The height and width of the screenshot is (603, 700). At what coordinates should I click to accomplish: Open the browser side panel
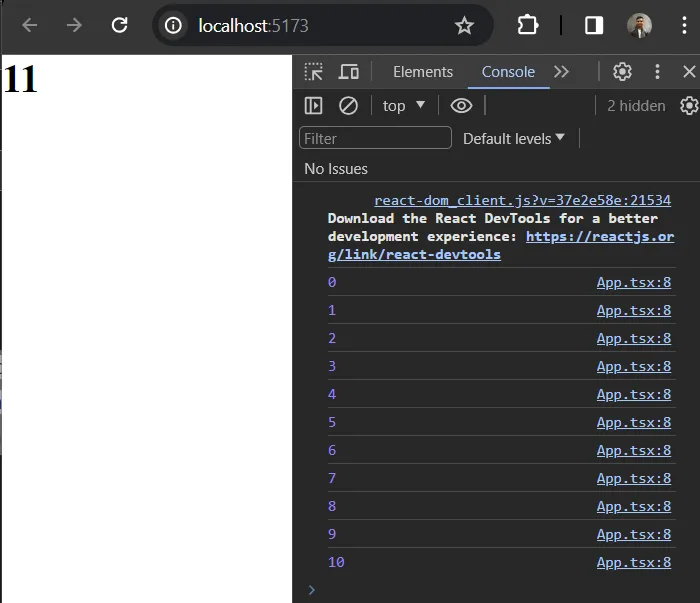tap(594, 25)
